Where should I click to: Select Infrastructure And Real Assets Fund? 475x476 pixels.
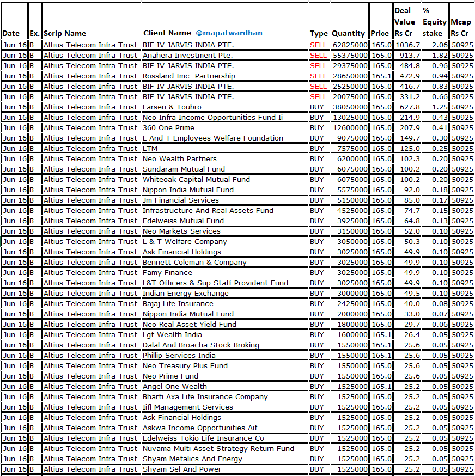click(x=225, y=210)
